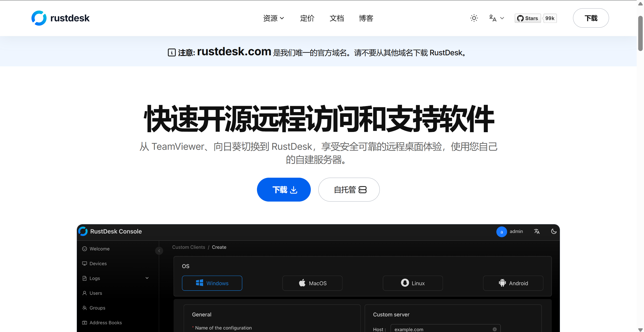The image size is (644, 332).
Task: Click the admin avatar circle
Action: click(x=501, y=232)
